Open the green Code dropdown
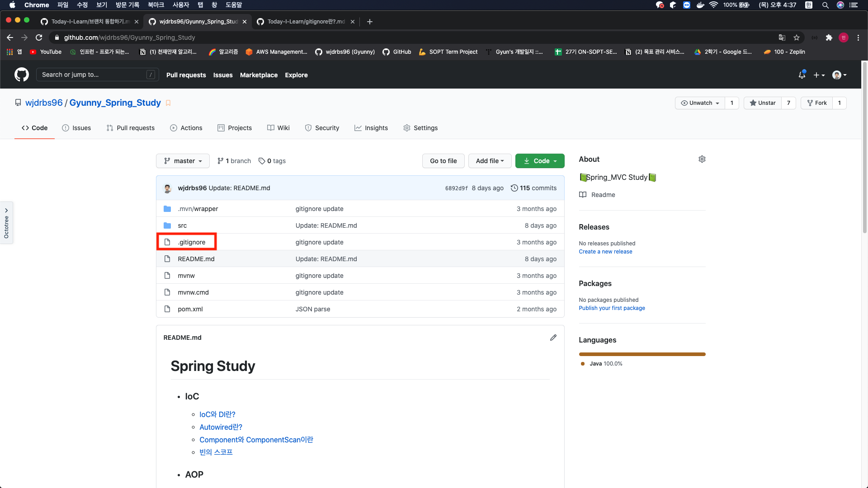 tap(540, 161)
